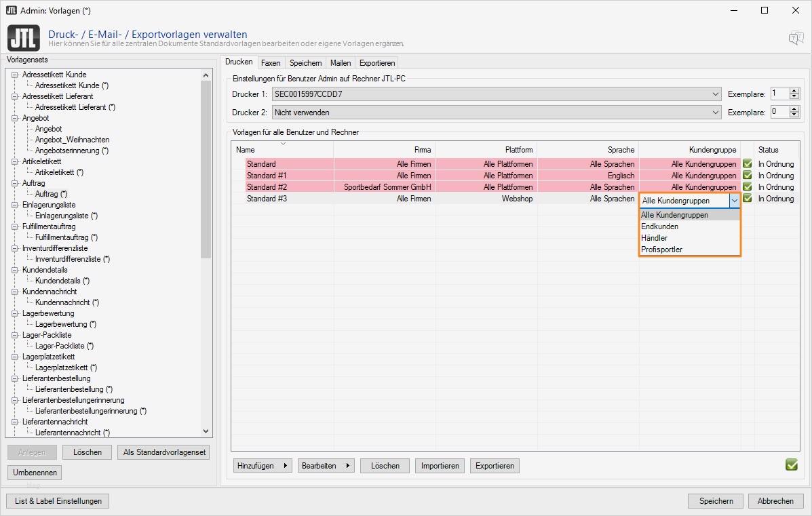The width and height of the screenshot is (812, 516).
Task: Switch to the Mailen tab
Action: [341, 63]
